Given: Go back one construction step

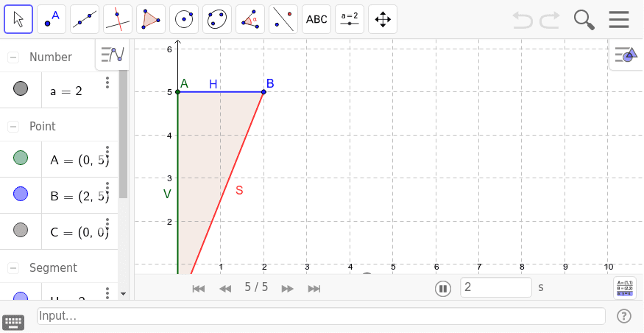Looking at the screenshot, I should [x=225, y=289].
